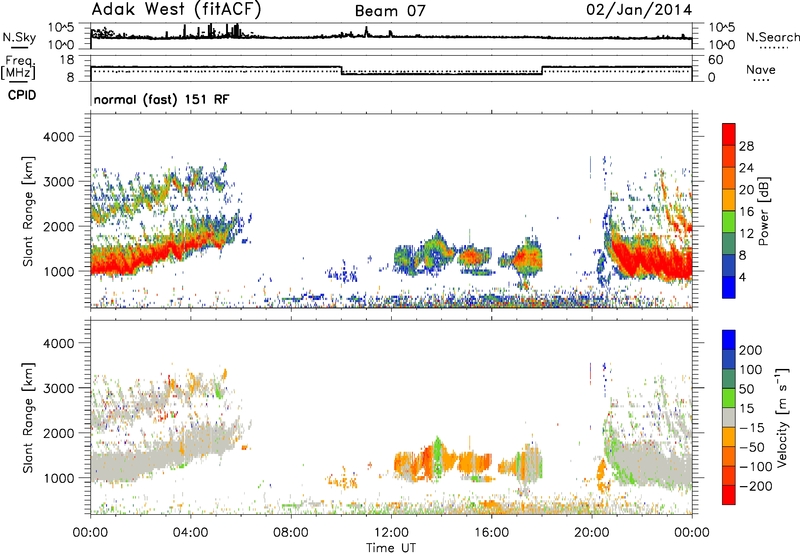800x554 pixels.
Task: Click the 'normal (fast) 151 RF' text
Action: (161, 99)
